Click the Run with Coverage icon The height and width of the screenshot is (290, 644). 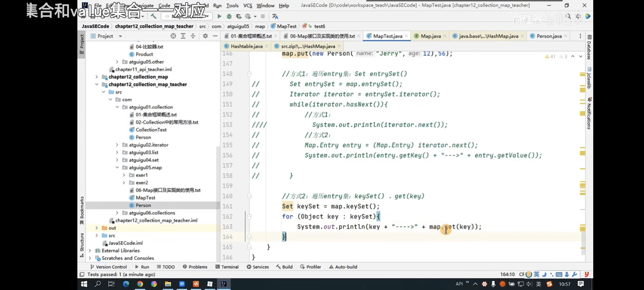tap(239, 16)
